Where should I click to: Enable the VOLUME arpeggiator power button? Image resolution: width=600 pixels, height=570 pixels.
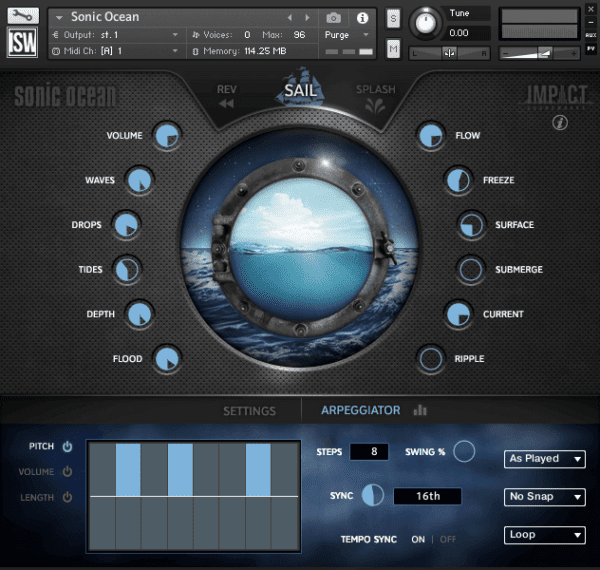pos(67,471)
